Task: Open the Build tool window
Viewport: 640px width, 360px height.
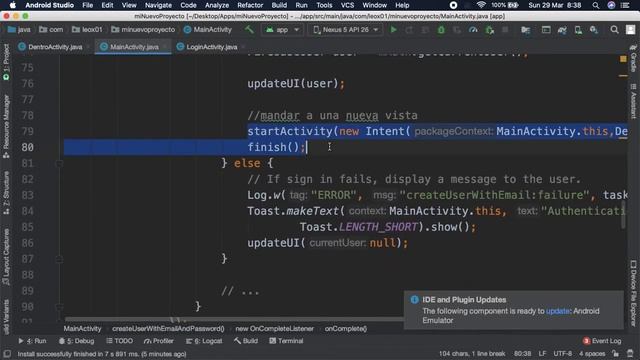Action: 246,341
